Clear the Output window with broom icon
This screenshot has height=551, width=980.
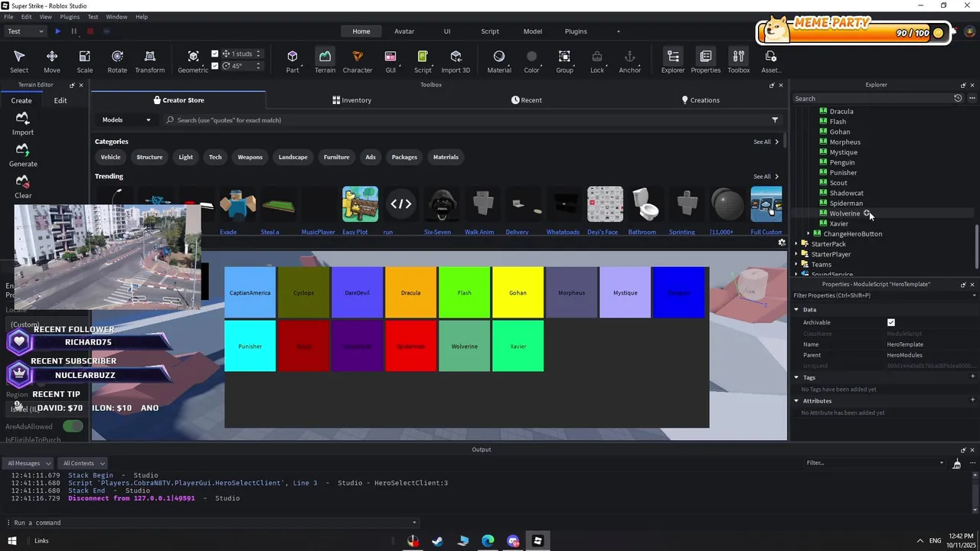tap(956, 463)
